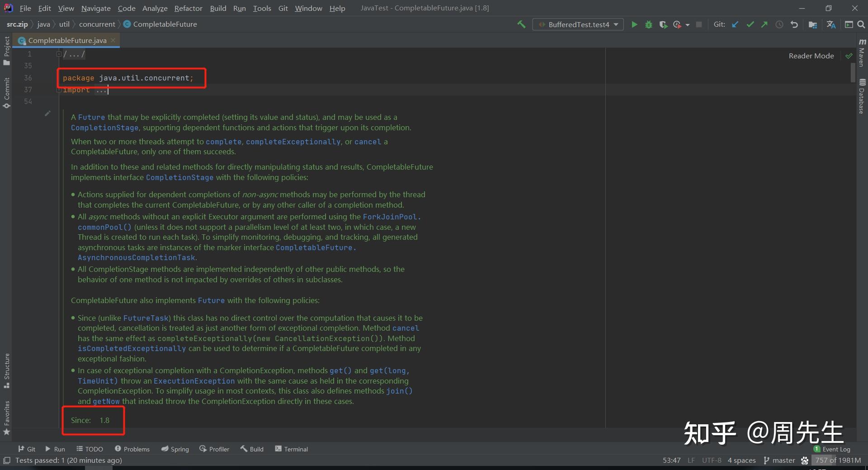Click the concurrent breadcrumb item
The image size is (868, 470).
pyautogui.click(x=97, y=24)
